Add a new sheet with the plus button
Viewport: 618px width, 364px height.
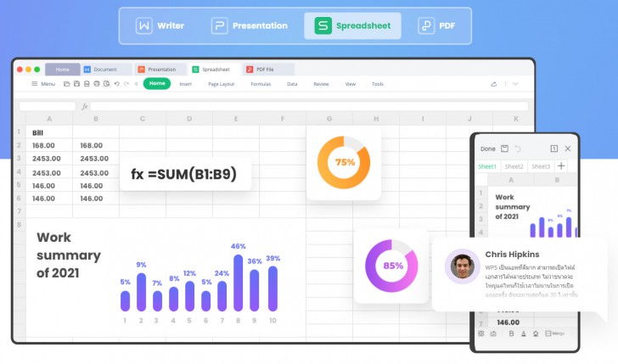click(x=561, y=165)
